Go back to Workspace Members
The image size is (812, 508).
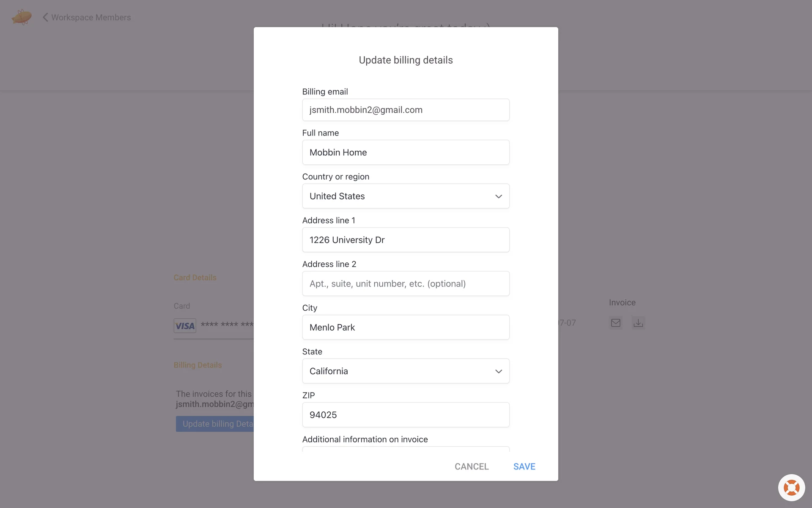[91, 17]
